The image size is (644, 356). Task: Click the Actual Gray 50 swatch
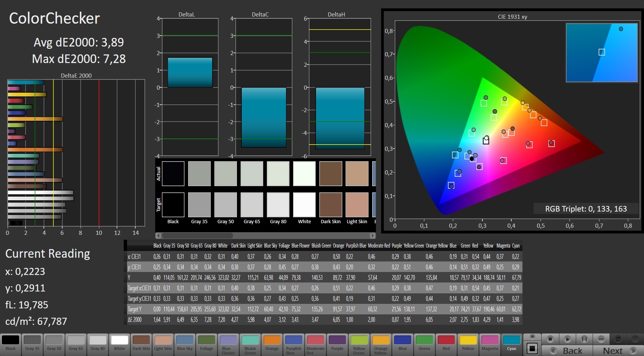coord(225,174)
